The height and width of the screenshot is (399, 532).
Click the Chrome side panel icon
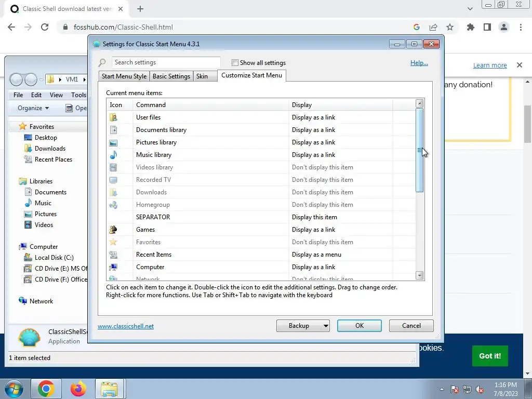[487, 27]
